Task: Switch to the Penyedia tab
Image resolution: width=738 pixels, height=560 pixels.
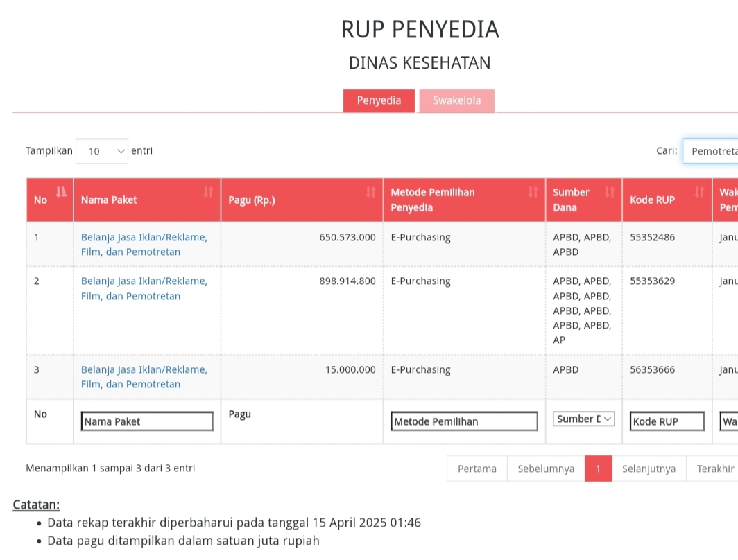Action: click(x=379, y=100)
